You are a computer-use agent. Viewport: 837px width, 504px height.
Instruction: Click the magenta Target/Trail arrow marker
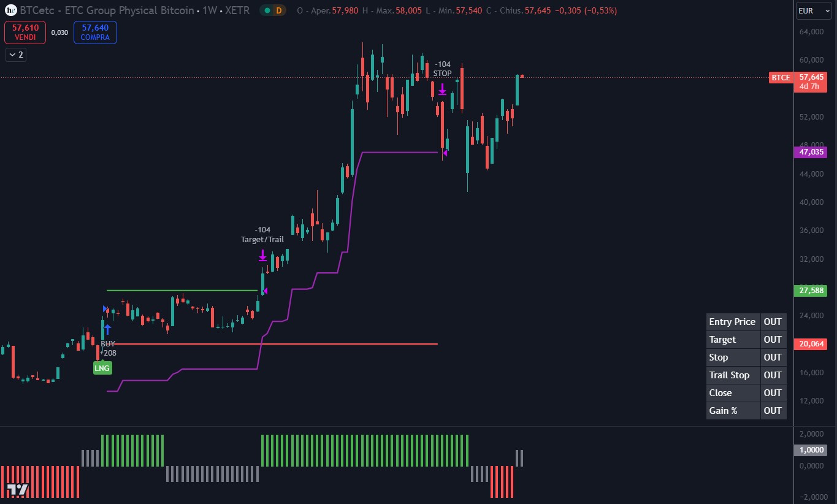(262, 255)
